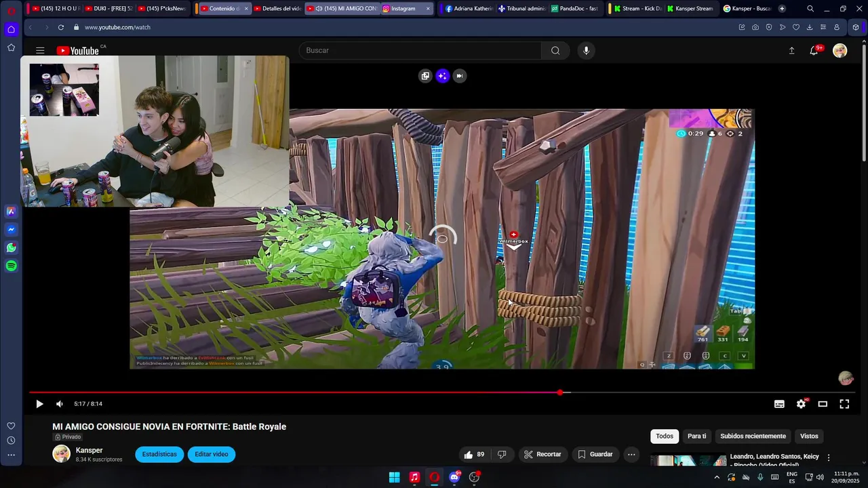Click the Opera snapshot camera icon

(755, 27)
